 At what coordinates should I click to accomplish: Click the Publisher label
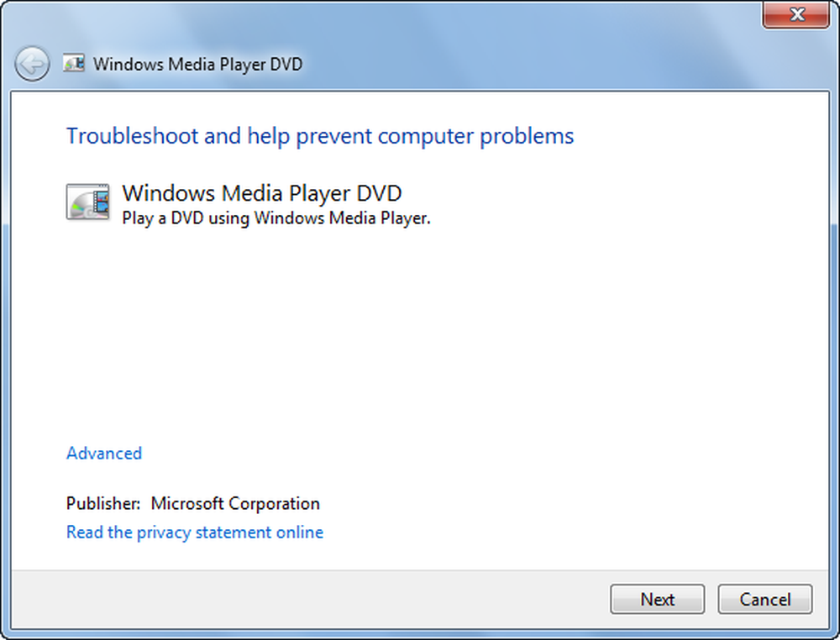(103, 504)
